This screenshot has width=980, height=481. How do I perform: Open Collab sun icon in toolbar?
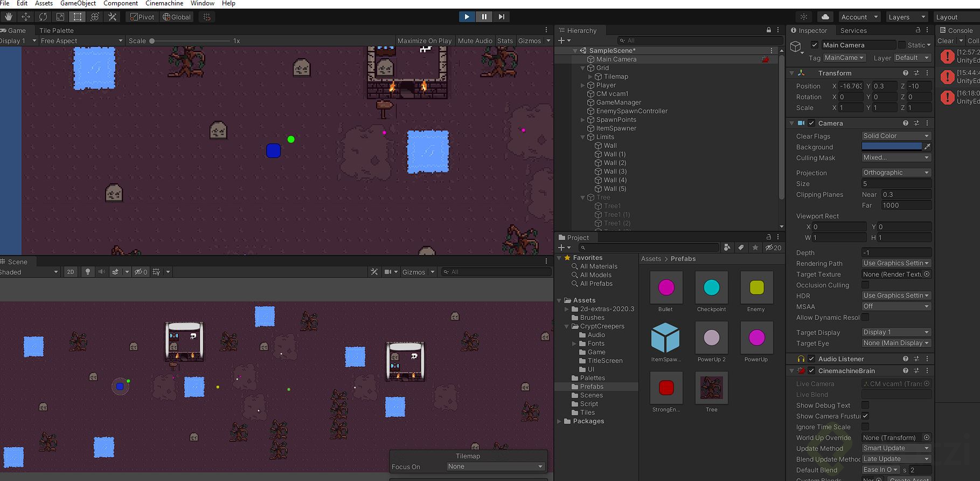804,17
